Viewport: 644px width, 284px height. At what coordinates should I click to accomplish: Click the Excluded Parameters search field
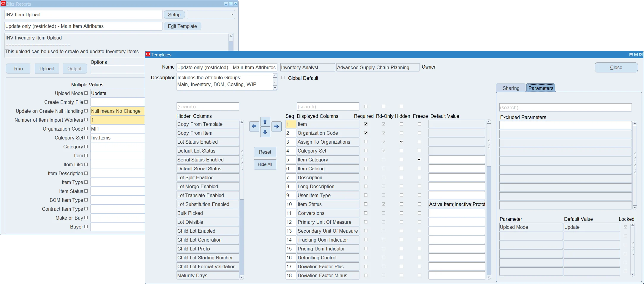point(565,107)
